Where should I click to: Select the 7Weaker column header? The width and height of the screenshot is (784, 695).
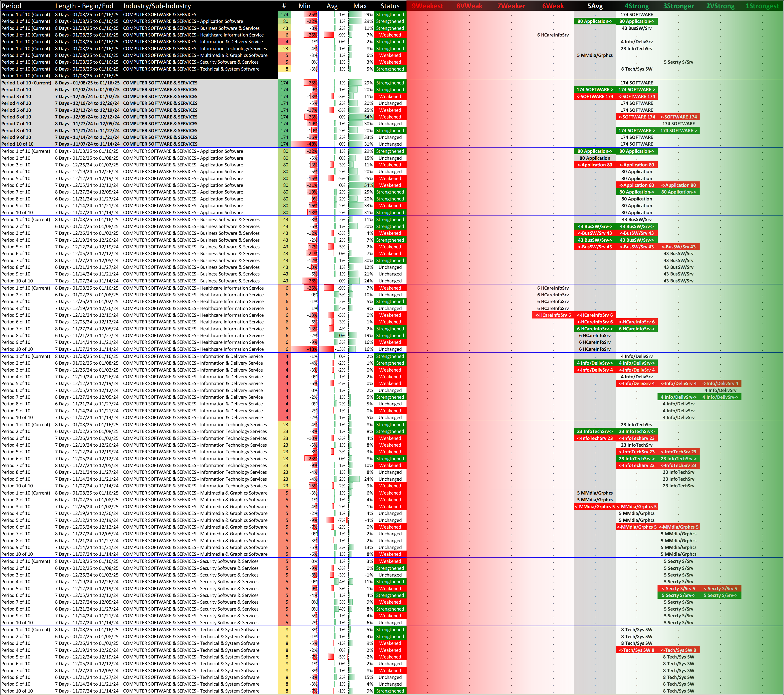point(511,6)
